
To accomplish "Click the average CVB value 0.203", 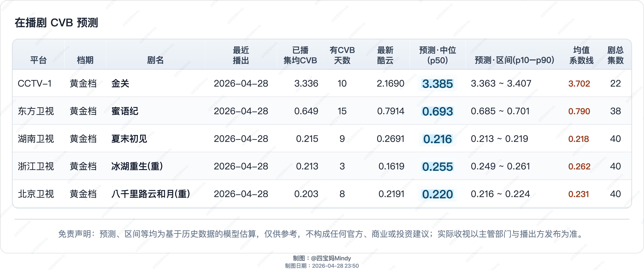I will [x=306, y=194].
